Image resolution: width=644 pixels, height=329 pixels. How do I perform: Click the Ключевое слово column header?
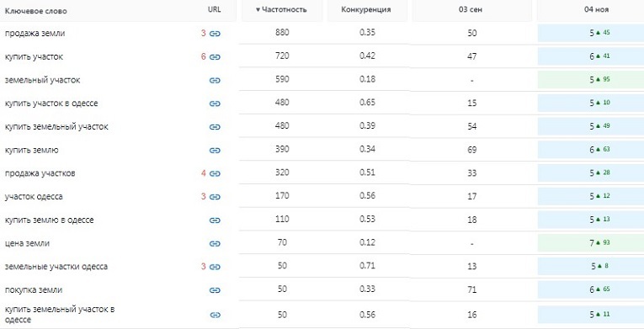tap(35, 11)
